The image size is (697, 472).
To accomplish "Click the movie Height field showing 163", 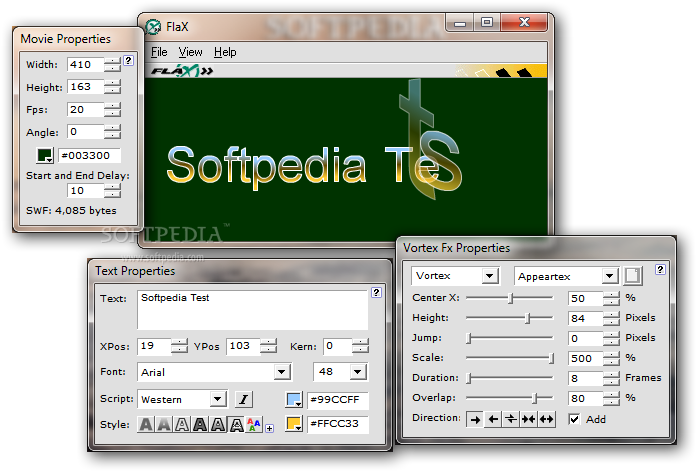I will (86, 87).
